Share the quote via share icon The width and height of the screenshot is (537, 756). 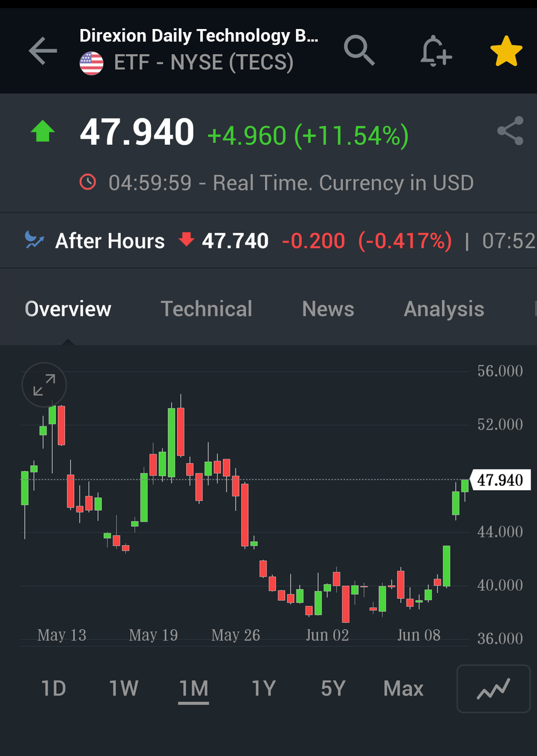(x=510, y=131)
